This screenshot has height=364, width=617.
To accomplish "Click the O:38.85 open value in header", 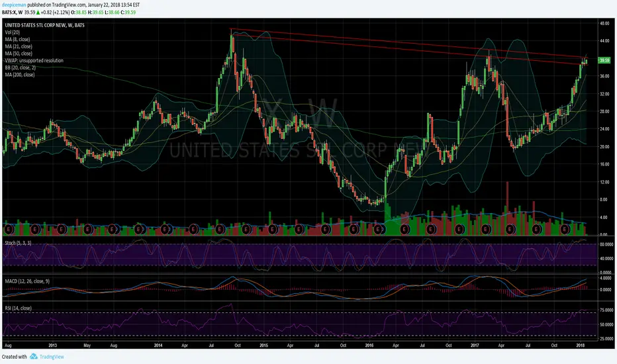I will (79, 12).
